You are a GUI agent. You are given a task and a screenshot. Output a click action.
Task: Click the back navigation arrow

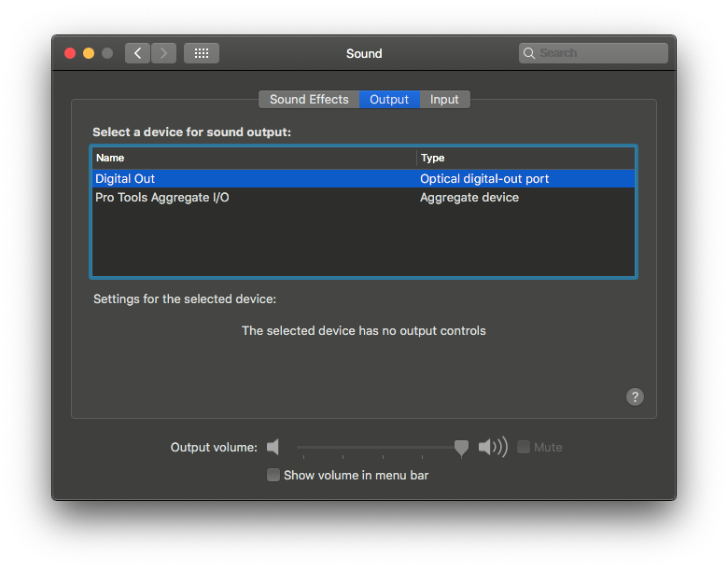coord(138,53)
